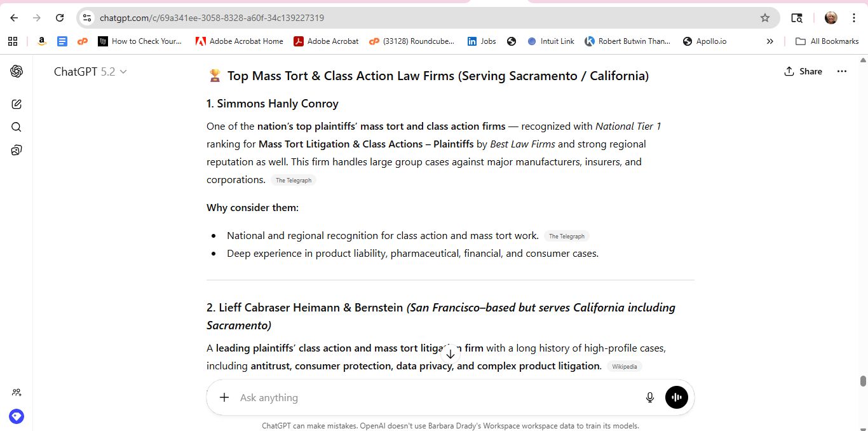The height and width of the screenshot is (431, 868).
Task: Open the library icon in the sidebar
Action: (17, 150)
